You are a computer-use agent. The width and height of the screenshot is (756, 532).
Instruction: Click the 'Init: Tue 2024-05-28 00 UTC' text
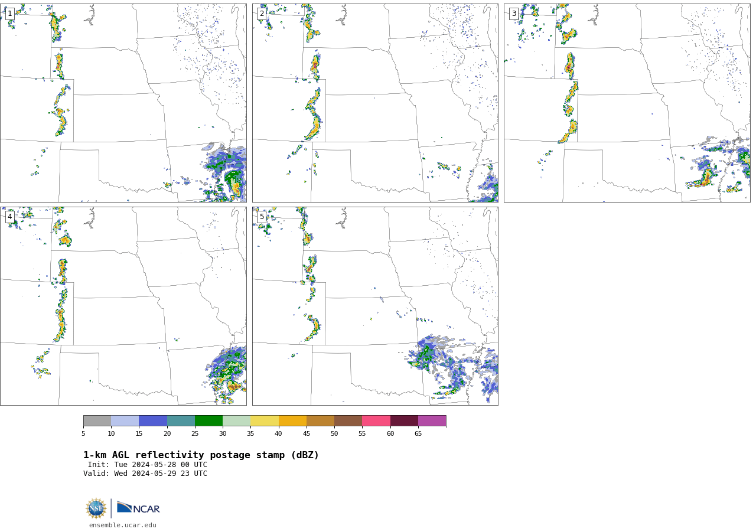(148, 465)
